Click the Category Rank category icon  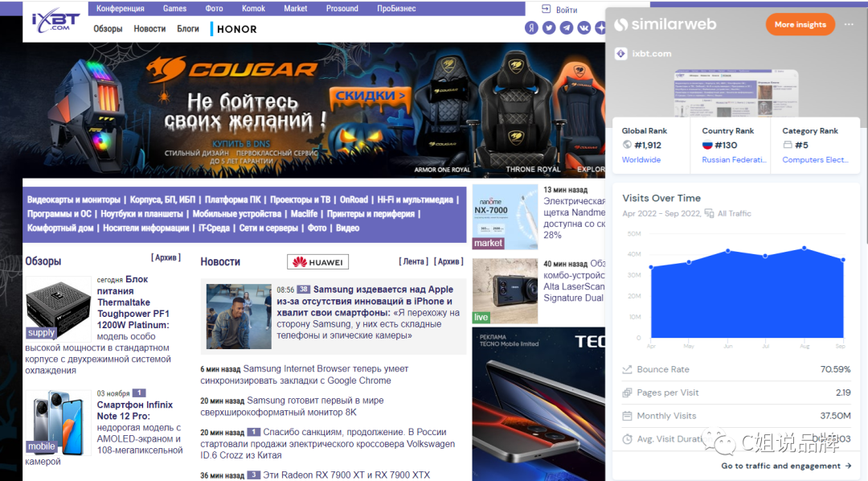[787, 145]
